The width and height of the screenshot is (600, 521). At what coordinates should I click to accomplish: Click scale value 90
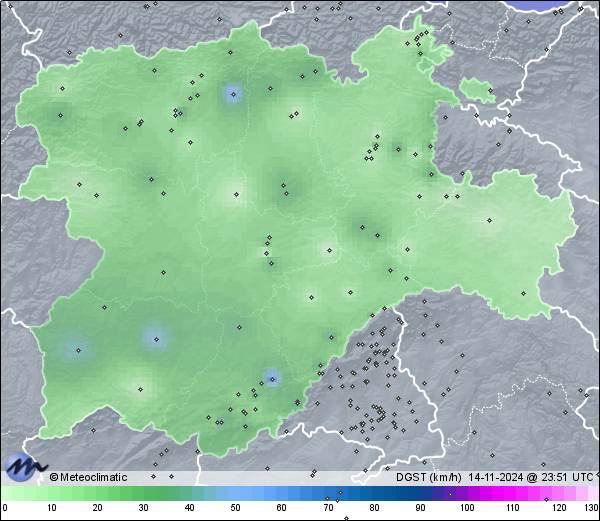pos(420,508)
